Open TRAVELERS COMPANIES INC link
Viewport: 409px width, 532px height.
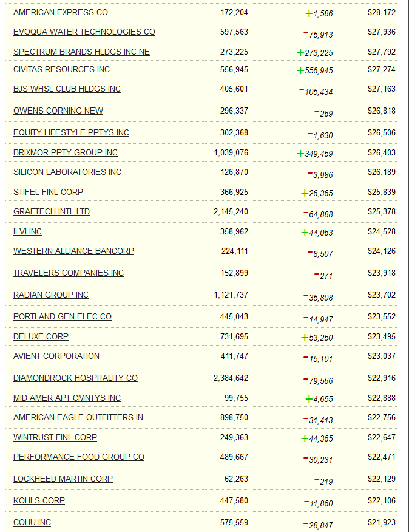tap(69, 273)
